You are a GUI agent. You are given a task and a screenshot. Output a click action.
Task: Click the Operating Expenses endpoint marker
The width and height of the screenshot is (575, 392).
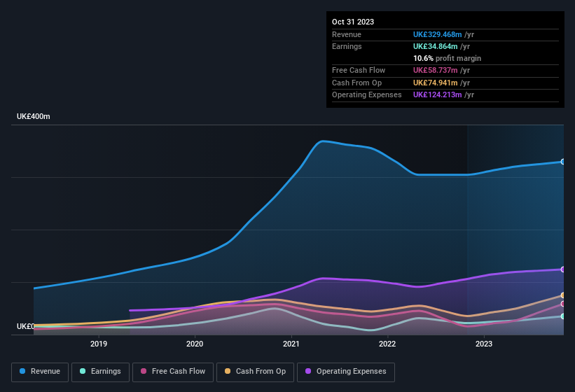pos(563,269)
